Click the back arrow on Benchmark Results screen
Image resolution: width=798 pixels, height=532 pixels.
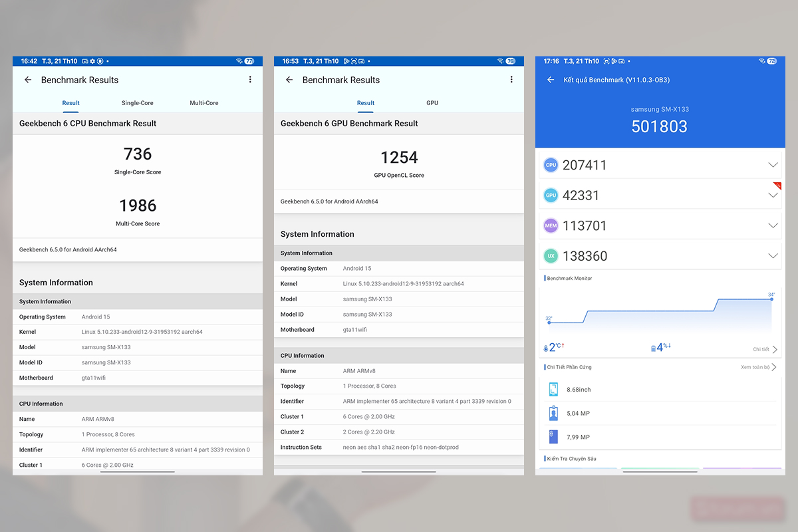(x=27, y=80)
